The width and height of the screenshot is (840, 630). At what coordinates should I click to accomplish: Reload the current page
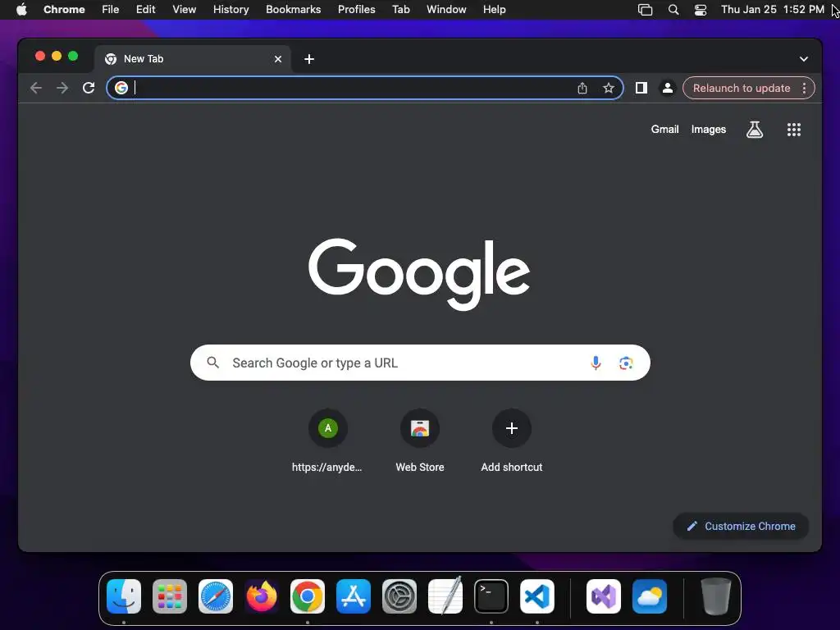tap(89, 88)
